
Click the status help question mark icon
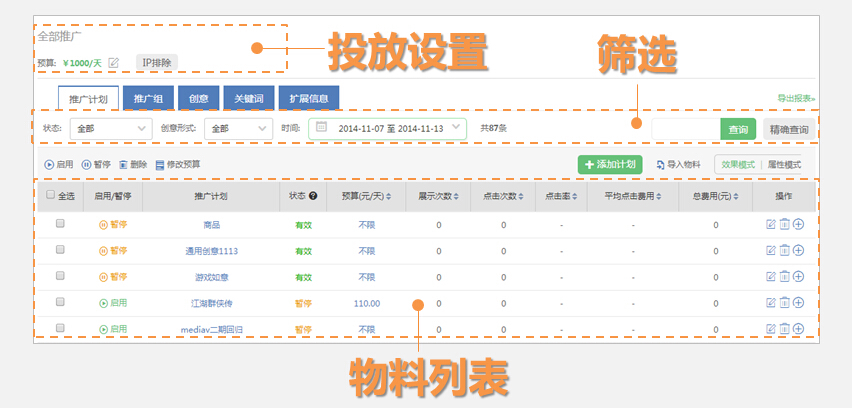pyautogui.click(x=313, y=196)
